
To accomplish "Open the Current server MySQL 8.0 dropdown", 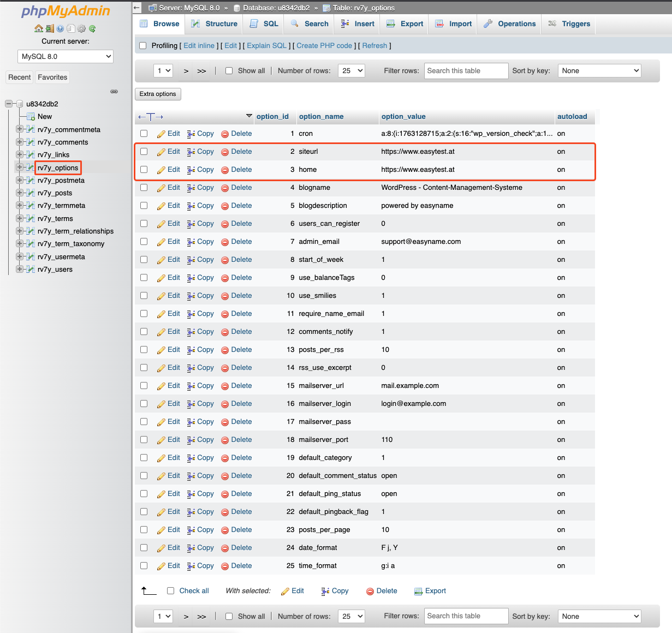I will point(66,56).
